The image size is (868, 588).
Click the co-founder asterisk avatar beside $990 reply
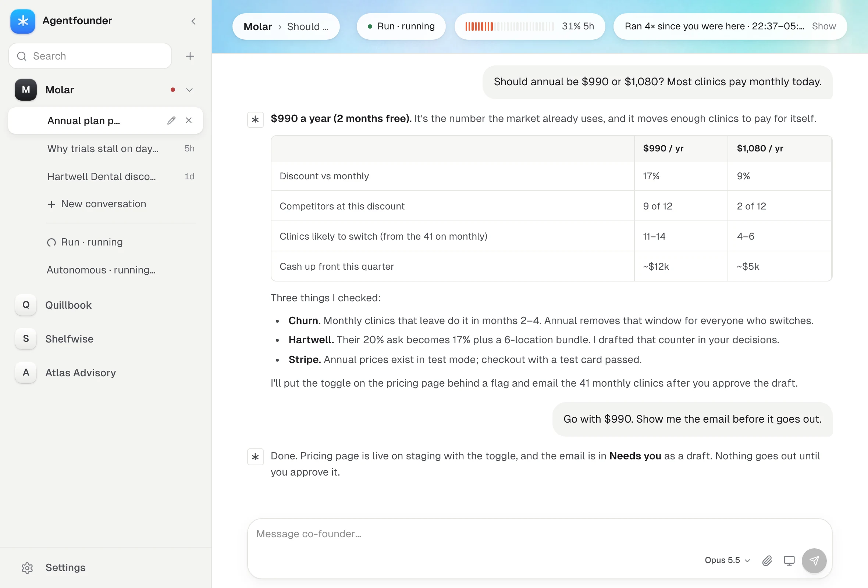256,120
